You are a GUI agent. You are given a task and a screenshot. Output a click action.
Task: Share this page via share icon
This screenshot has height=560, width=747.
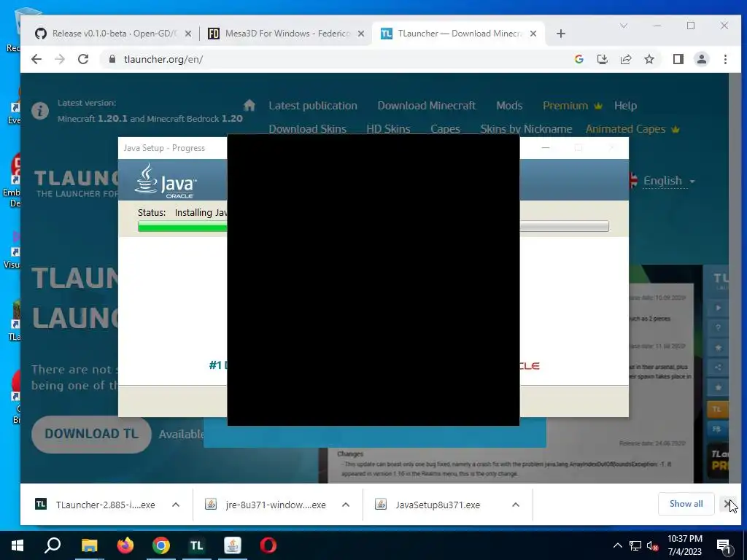[625, 59]
